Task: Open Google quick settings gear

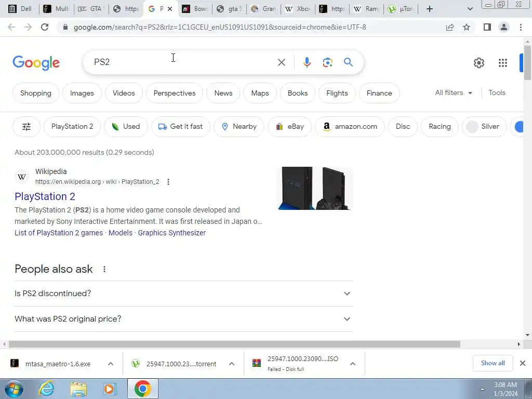Action: (x=478, y=63)
